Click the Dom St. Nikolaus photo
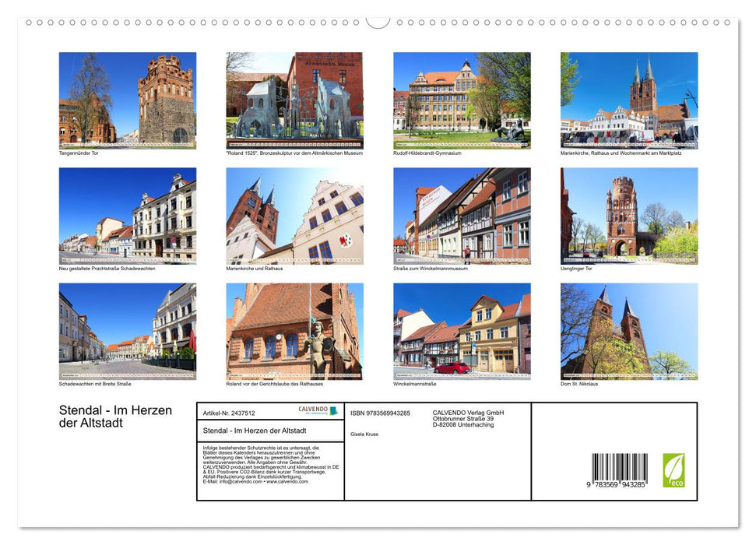This screenshot has height=545, width=756. tap(629, 332)
